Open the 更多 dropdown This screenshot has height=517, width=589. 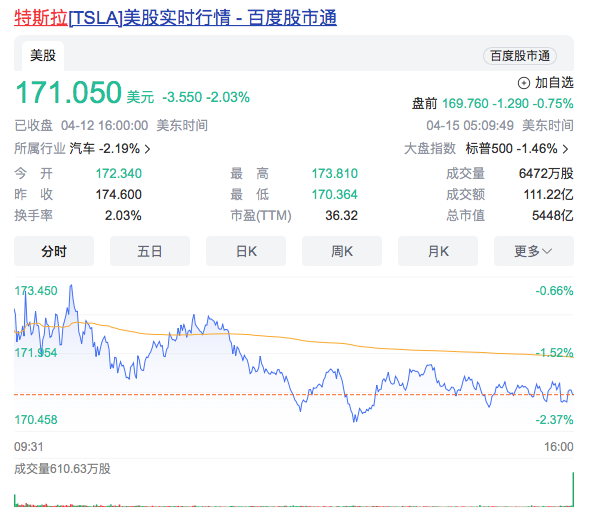[x=534, y=251]
